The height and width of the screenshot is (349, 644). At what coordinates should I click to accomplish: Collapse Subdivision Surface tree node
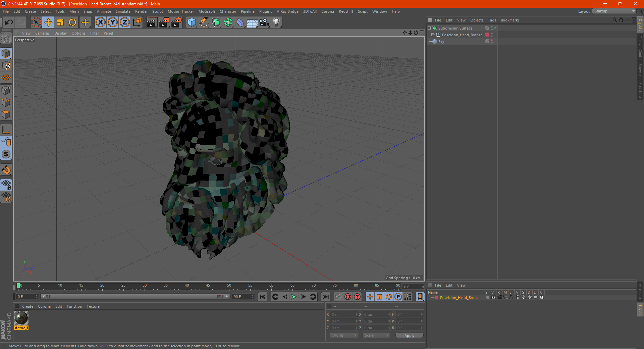pyautogui.click(x=429, y=28)
